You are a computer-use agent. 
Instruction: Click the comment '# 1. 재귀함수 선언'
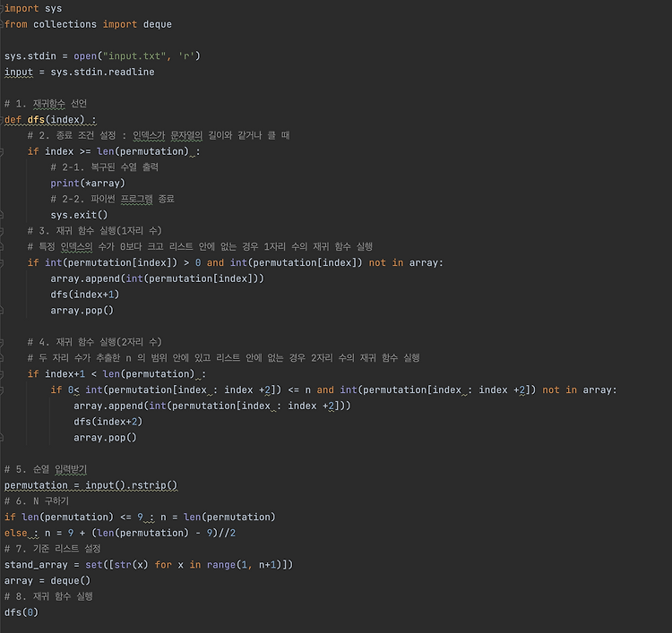click(x=46, y=104)
